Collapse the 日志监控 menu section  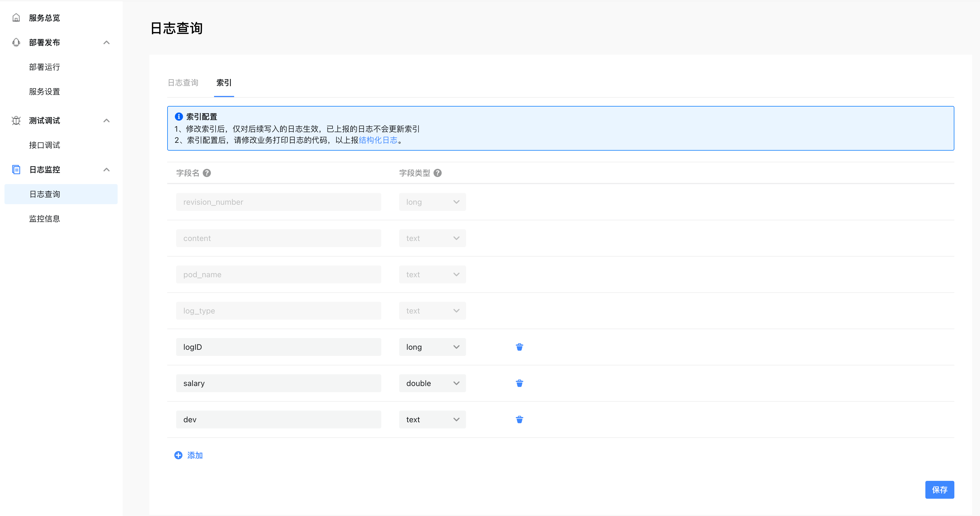click(106, 170)
